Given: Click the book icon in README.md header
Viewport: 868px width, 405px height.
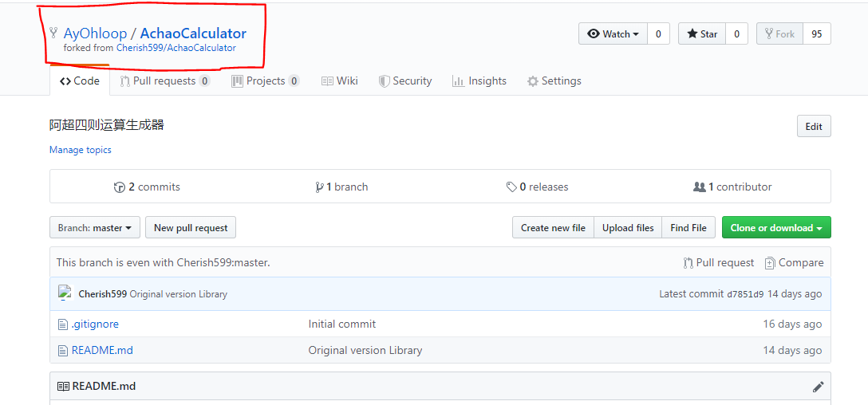Looking at the screenshot, I should pos(63,386).
